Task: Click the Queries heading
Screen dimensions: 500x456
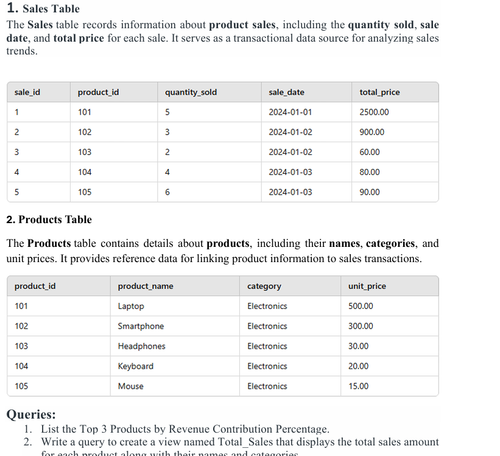Action: pos(31,414)
